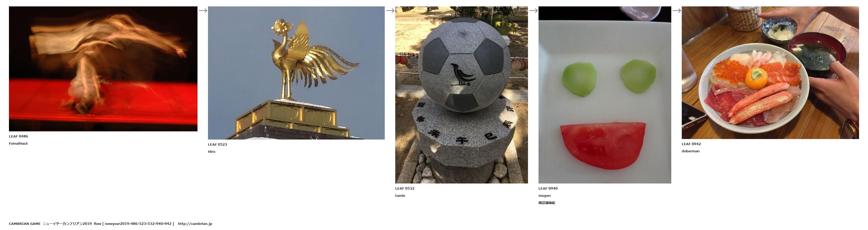The image size is (868, 230).
Task: Open the seafood rice bowl photo
Action: point(770,73)
